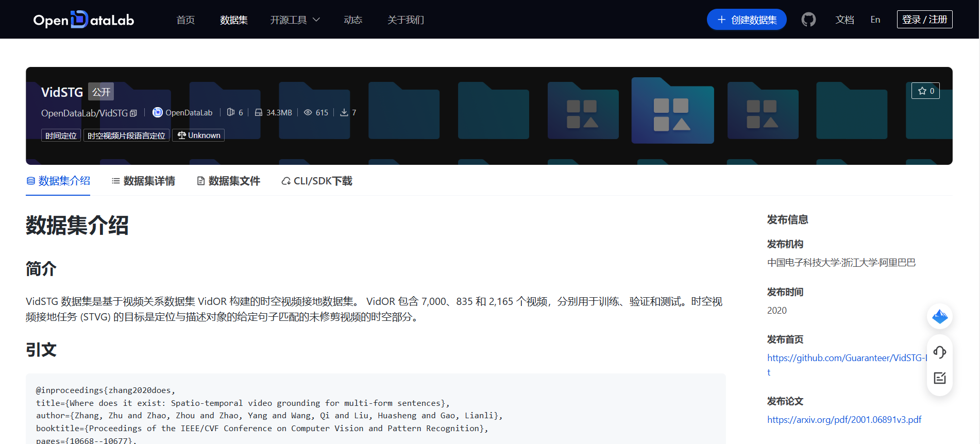
Task: Click the 时间定位 tag
Action: 61,135
